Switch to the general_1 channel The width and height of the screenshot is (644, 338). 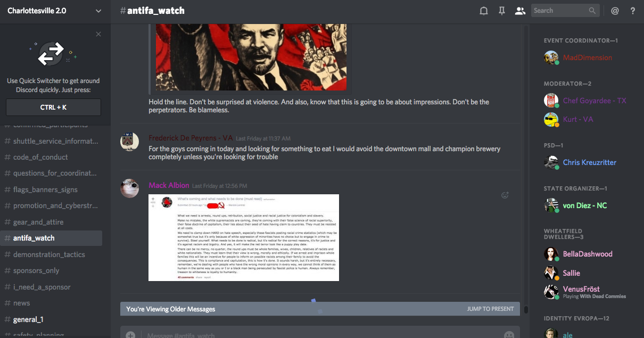28,319
